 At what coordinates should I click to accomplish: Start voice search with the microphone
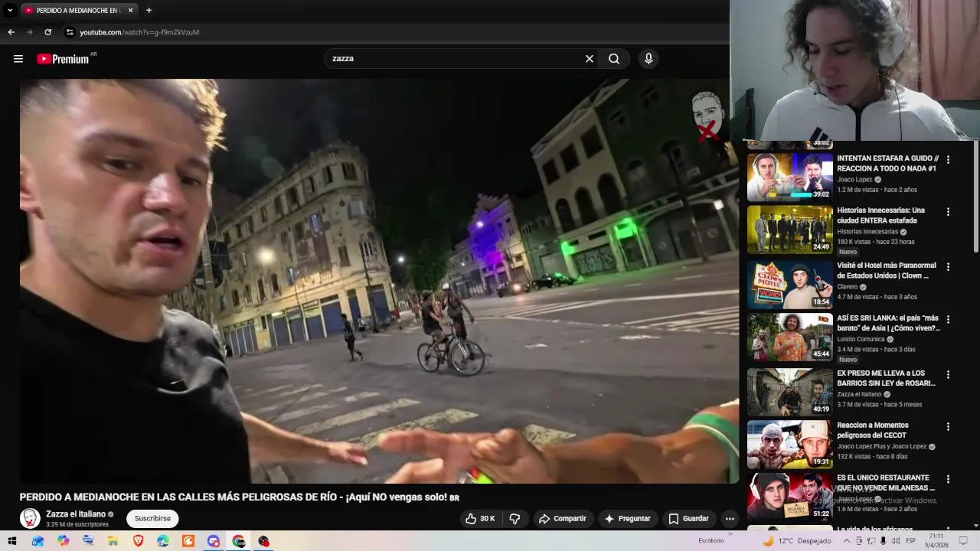pyautogui.click(x=648, y=59)
